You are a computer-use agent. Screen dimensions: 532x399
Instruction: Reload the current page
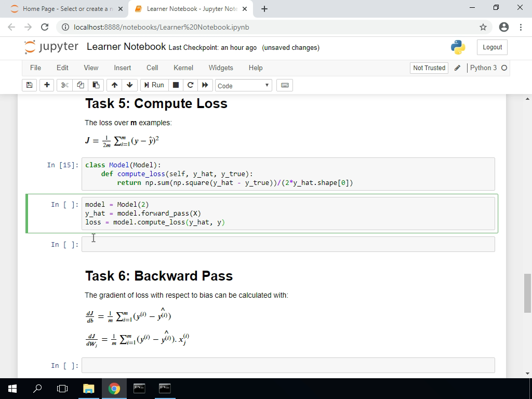tap(45, 27)
